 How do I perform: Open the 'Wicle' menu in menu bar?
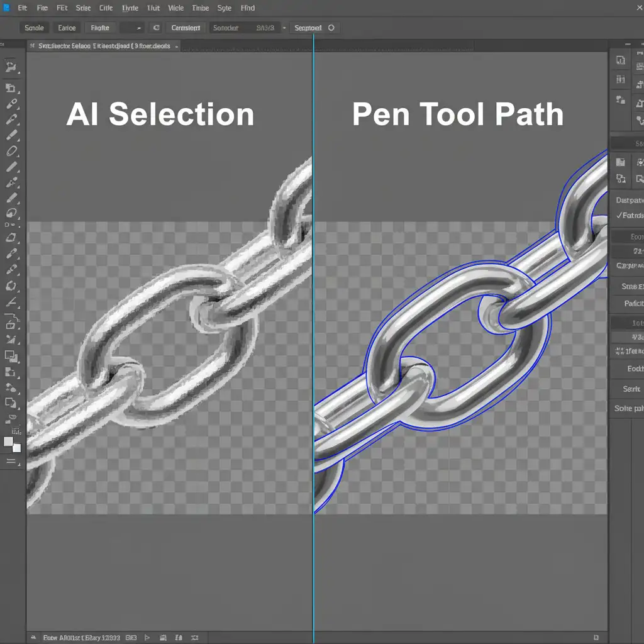(176, 8)
